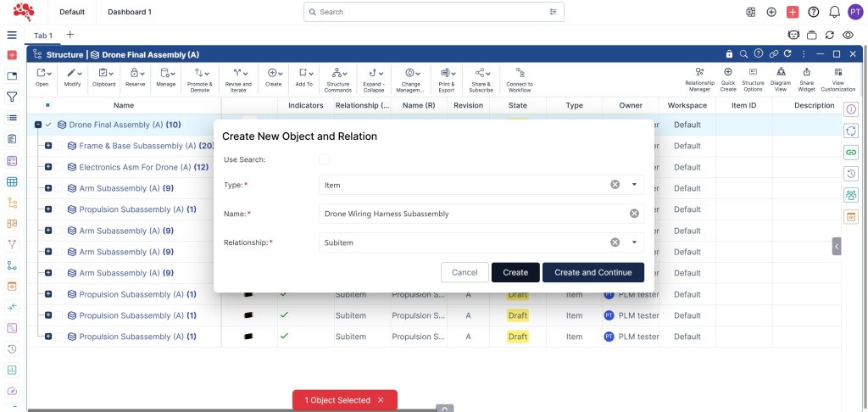Open the Type dropdown arrow
868x412 pixels.
point(634,185)
